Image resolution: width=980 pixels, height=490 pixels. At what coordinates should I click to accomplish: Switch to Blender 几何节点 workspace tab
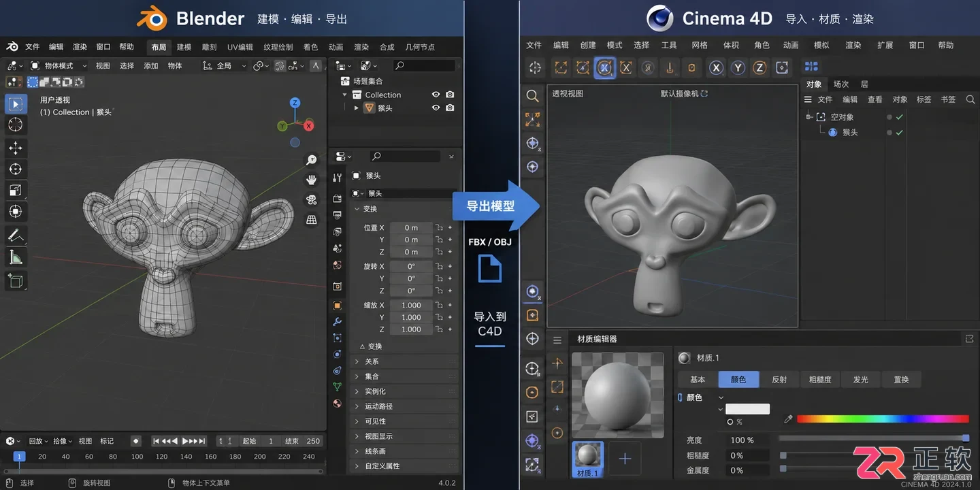tap(420, 47)
